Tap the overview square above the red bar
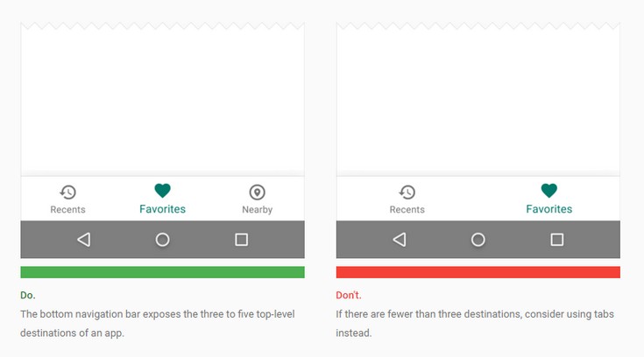Viewport: 644px width, 357px height. click(x=556, y=240)
